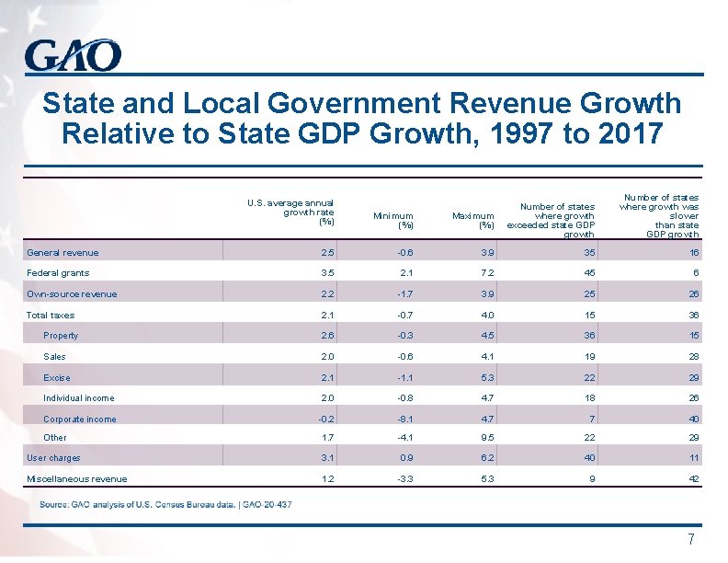
Task: Click the Miscellaneous revenue minimum value -3.3
Action: 405,479
